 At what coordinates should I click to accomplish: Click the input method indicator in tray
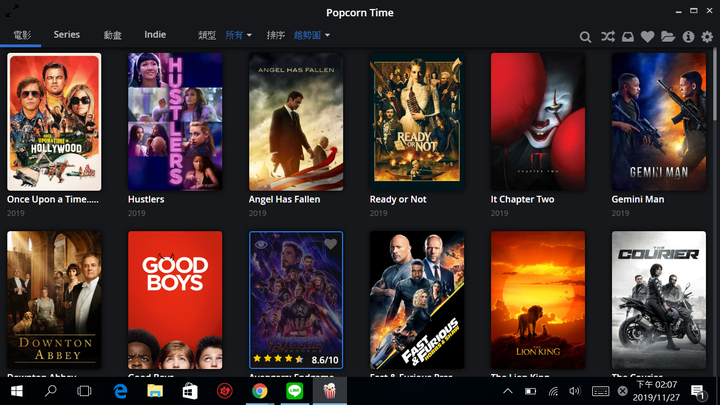pos(622,391)
